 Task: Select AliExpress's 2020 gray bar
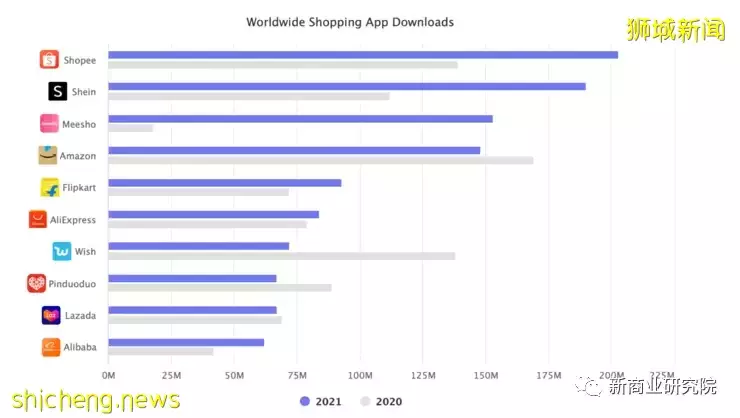point(207,225)
